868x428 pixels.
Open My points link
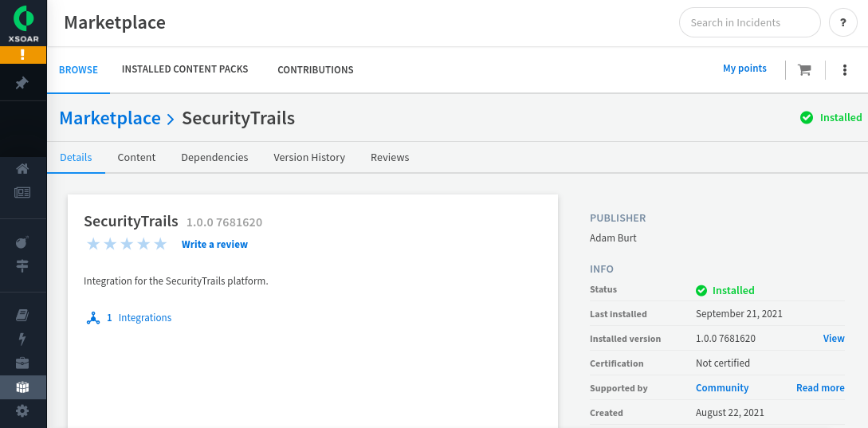[744, 68]
